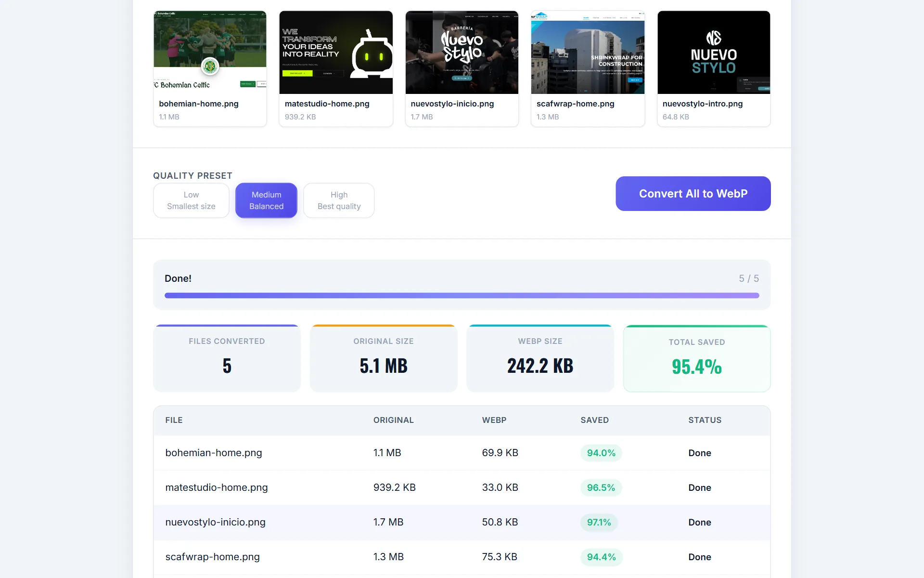Select nuevostylo-inicio.png row in results table
Viewport: 924px width, 578px height.
pyautogui.click(x=462, y=522)
